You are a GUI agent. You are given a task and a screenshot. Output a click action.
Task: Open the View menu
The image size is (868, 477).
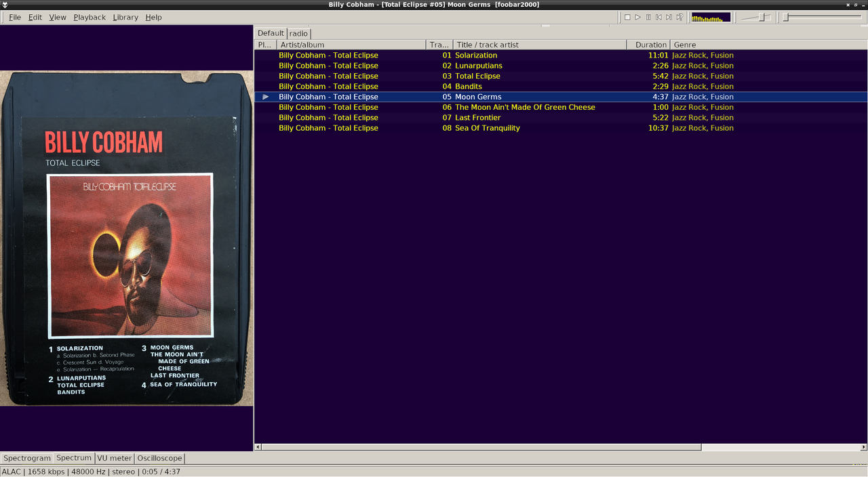click(58, 17)
